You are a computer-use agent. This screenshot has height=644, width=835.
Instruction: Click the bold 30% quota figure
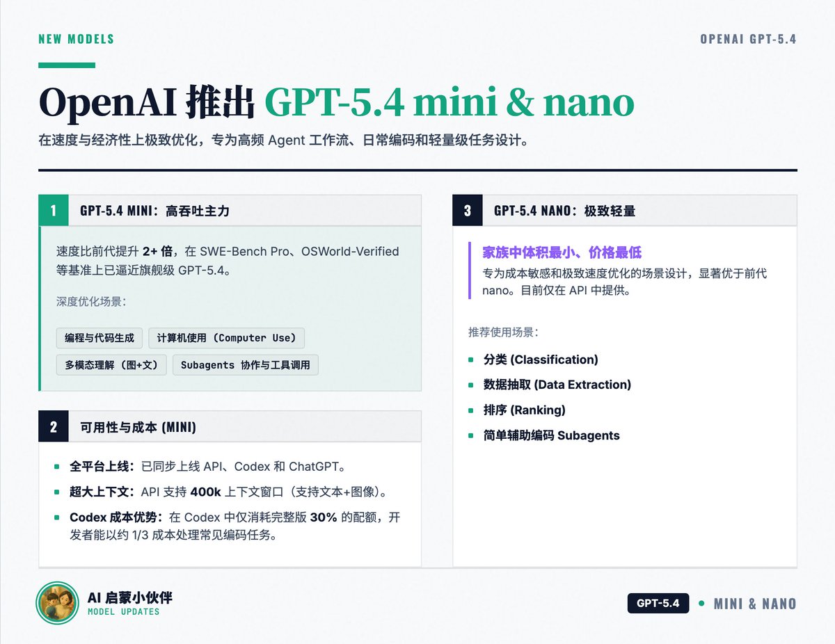click(x=324, y=517)
